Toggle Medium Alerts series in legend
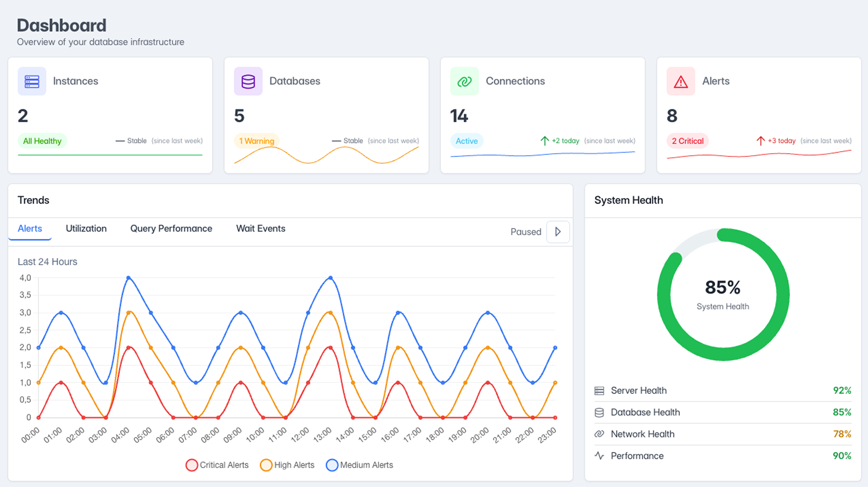 [359, 465]
